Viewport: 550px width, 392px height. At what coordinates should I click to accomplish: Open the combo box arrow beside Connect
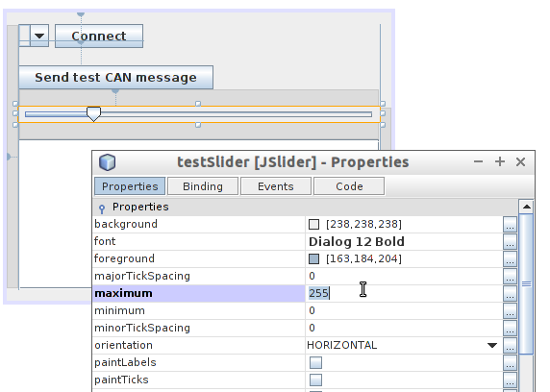point(39,36)
